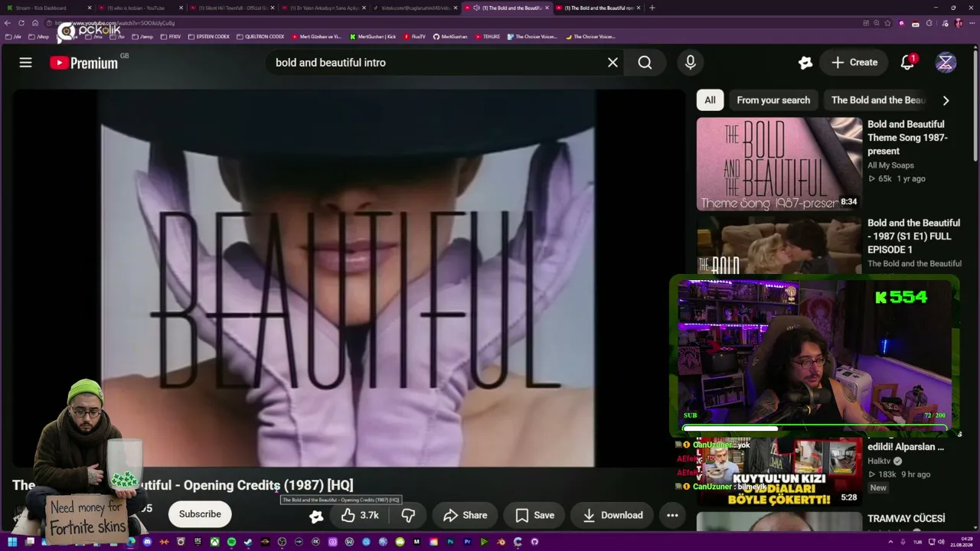Select the All filter chip

pyautogui.click(x=710, y=100)
